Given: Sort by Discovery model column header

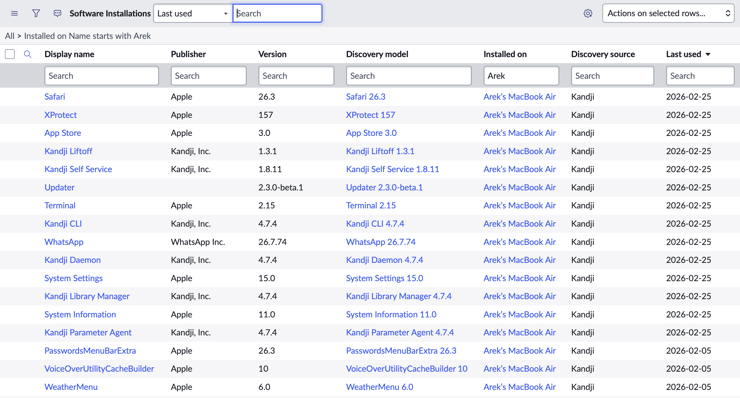Looking at the screenshot, I should point(377,54).
